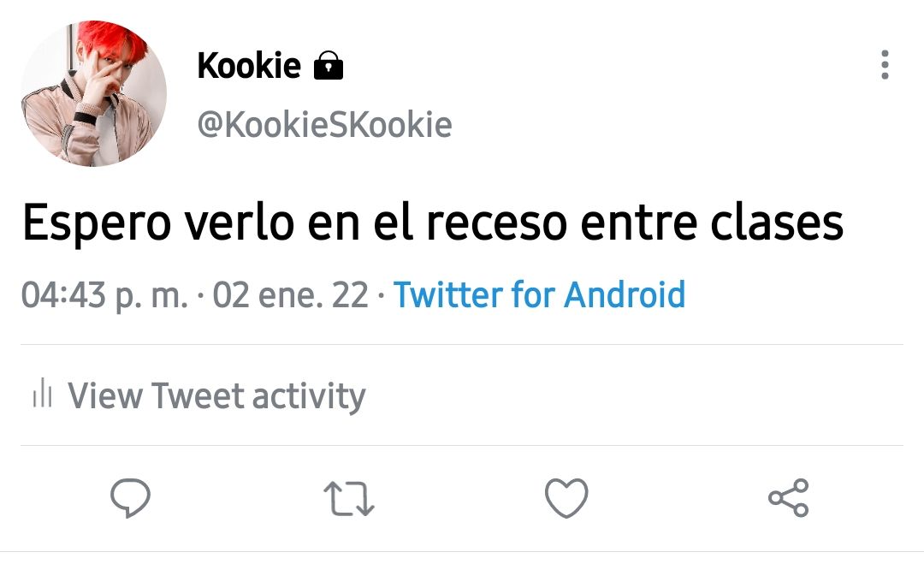The width and height of the screenshot is (924, 564).
Task: Like the tweet with the heart icon
Action: pos(566,498)
